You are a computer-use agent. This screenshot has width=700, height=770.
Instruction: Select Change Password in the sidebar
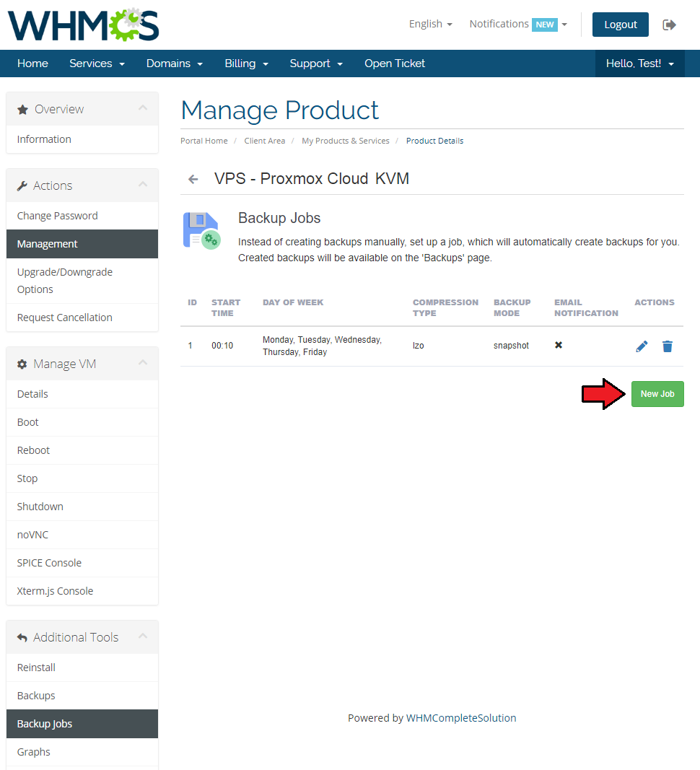point(82,216)
